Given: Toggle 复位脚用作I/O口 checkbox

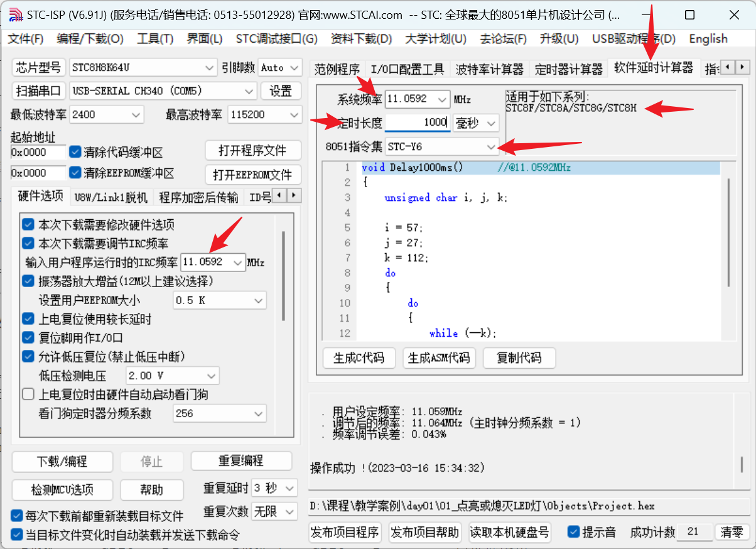Looking at the screenshot, I should point(28,338).
